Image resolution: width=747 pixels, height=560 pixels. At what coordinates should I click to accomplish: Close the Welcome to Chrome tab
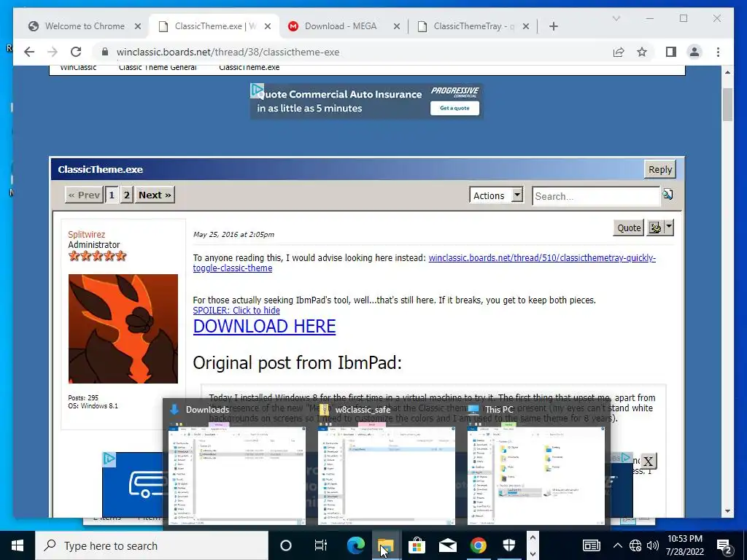pos(138,27)
